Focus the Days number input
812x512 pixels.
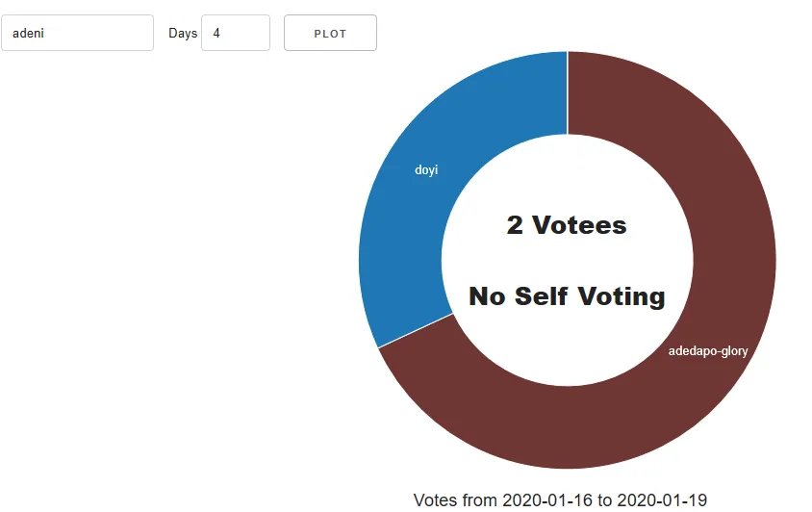coord(236,33)
